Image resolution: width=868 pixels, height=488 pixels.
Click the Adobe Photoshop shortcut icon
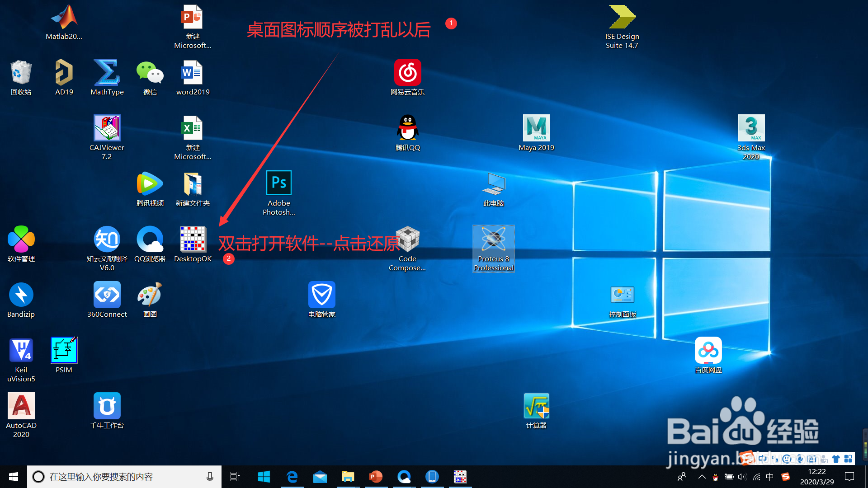coord(278,183)
